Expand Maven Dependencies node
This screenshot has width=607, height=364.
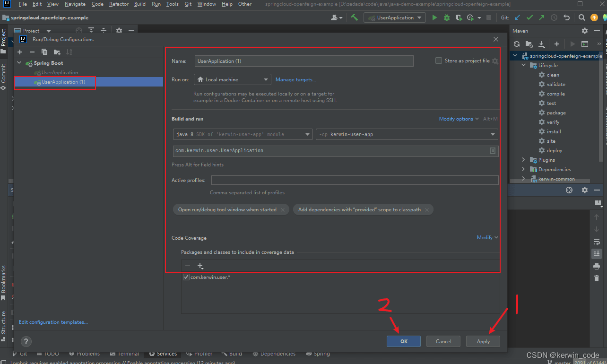[523, 169]
